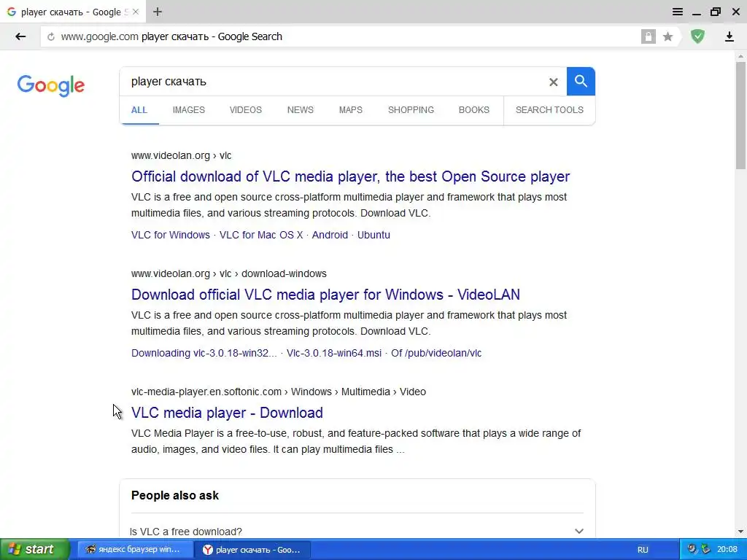Open the 'VLC for Mac OS X' sublink
Image resolution: width=747 pixels, height=560 pixels.
click(x=261, y=235)
